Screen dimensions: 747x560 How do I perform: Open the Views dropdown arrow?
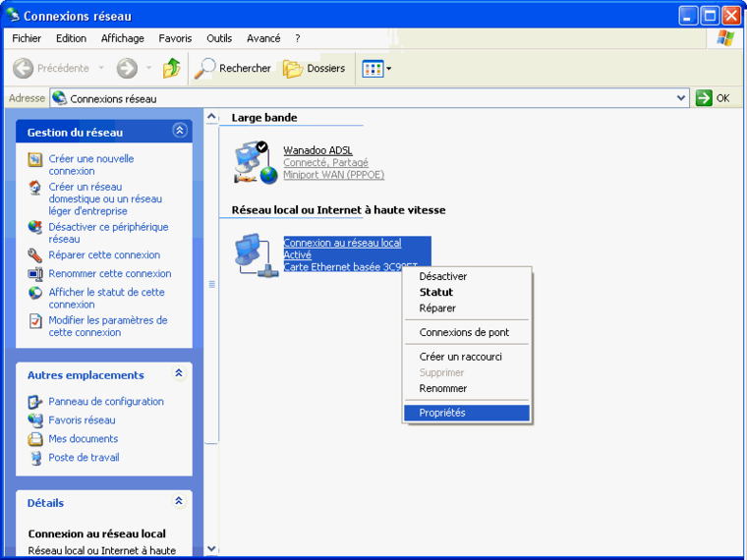[389, 69]
